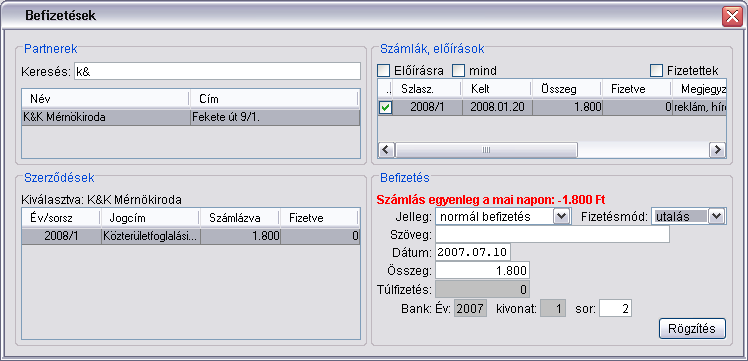Screen dimensions: 748x361
Task: Open the Jelleg dropdown arrow
Action: (562, 217)
